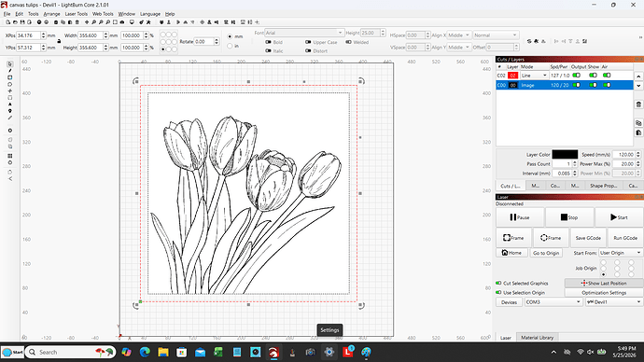
Task: Click the Save file floppy icon
Action: pos(22,22)
